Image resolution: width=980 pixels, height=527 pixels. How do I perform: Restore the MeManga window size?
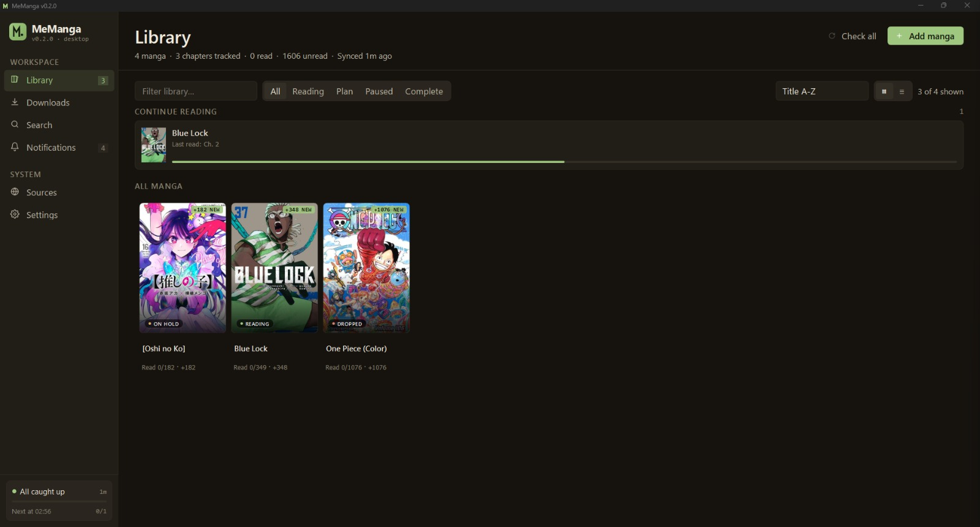944,6
